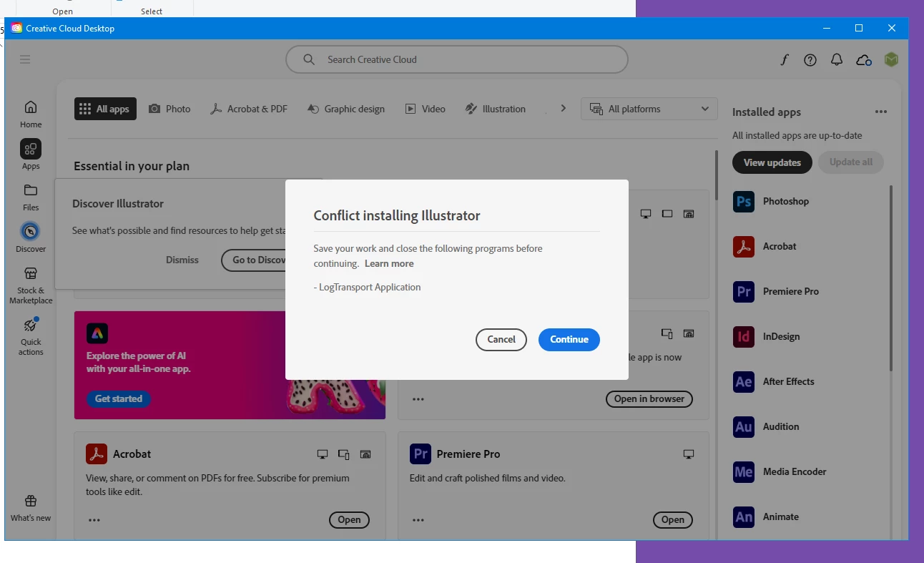924x563 pixels.
Task: Select Media Encoder in Installed apps
Action: [x=780, y=472]
